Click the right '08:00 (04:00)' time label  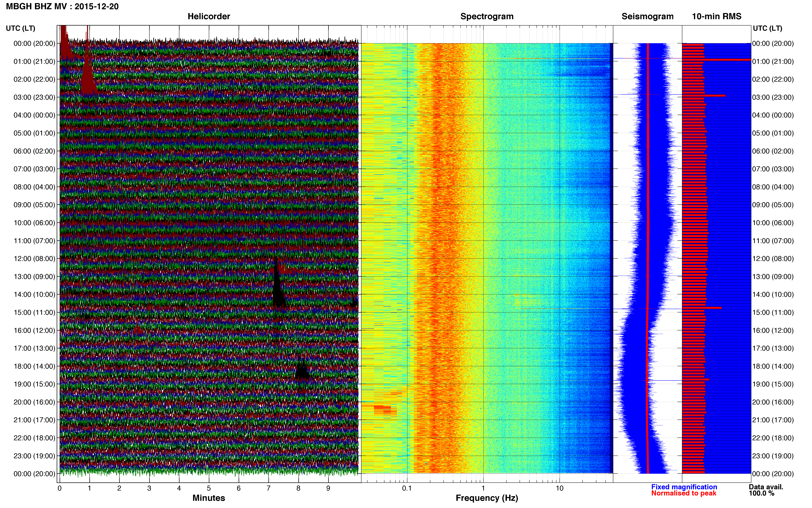pos(773,187)
